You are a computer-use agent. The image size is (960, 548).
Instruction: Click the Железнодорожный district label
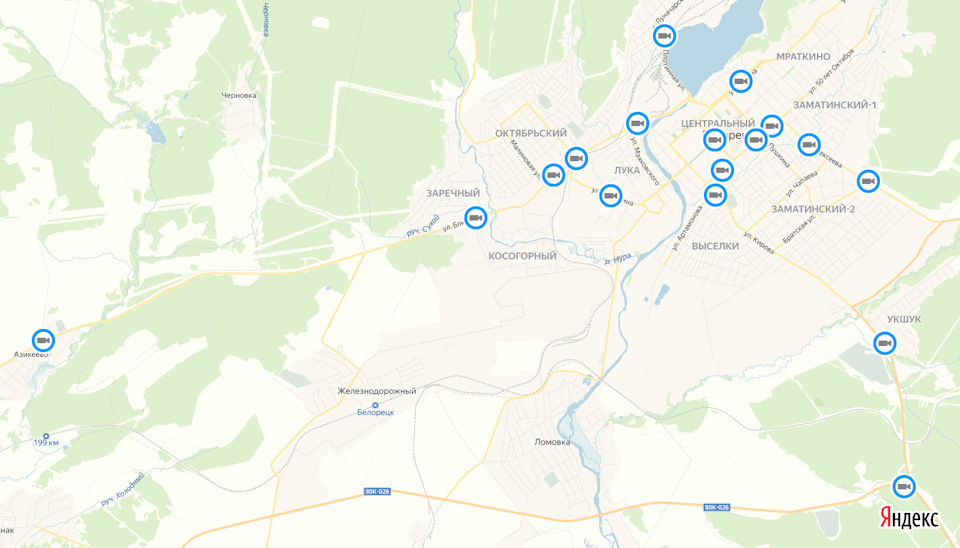tap(377, 391)
